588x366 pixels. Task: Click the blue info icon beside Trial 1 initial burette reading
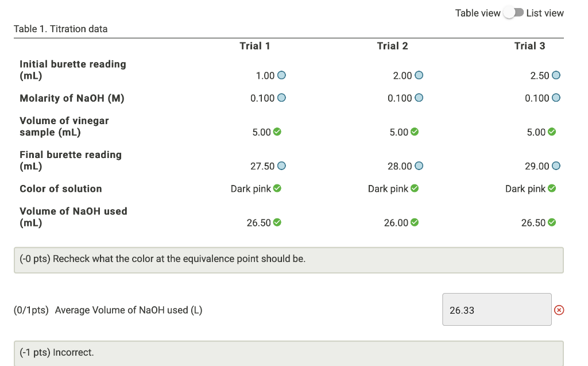click(x=281, y=75)
